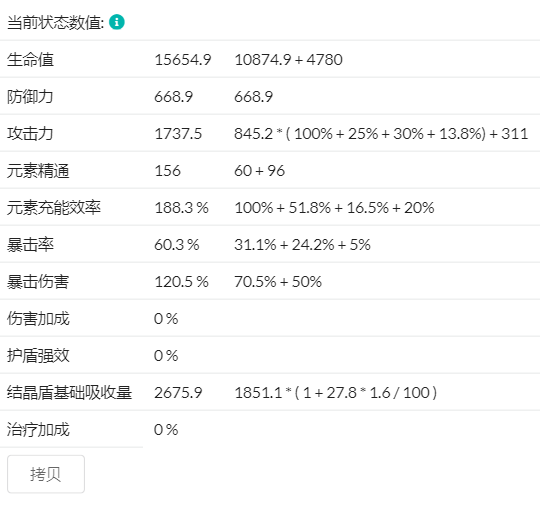This screenshot has width=555, height=512.
Task: Click the HP breakdown 10874.9 + 4780
Action: (288, 59)
